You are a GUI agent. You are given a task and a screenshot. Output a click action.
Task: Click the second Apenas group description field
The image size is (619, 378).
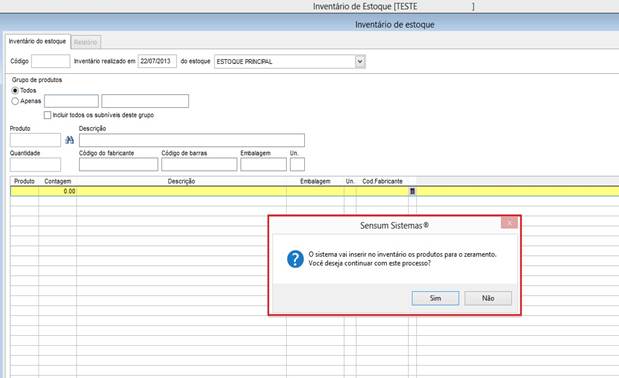145,101
